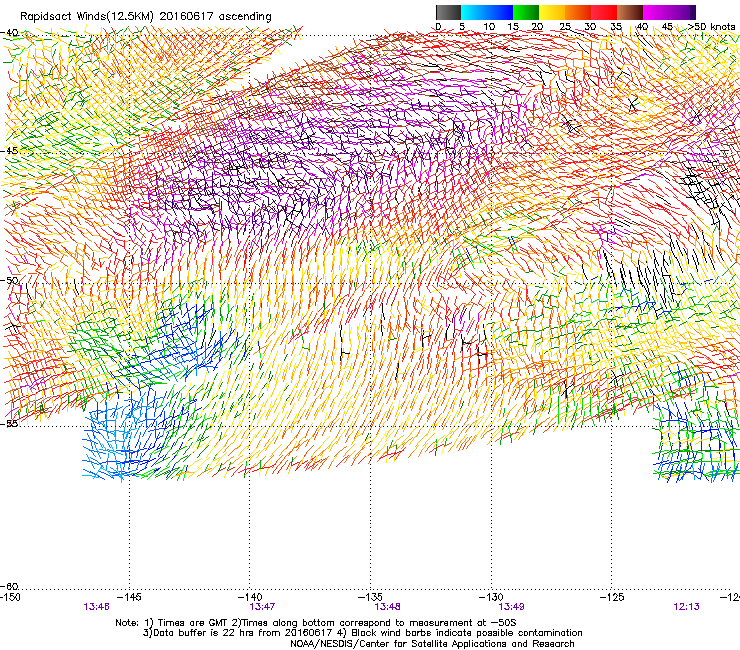Click the '-50' latitude axis label
This screenshot has height=650, width=740.
[9, 280]
